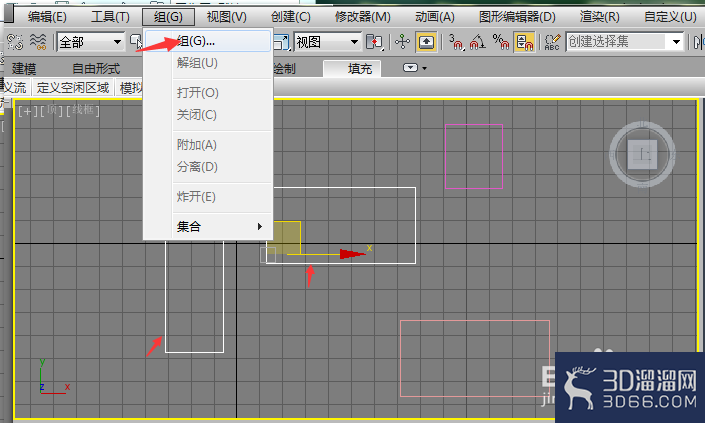
Task: Choose 打开(O) in the Group menu
Action: 208,93
